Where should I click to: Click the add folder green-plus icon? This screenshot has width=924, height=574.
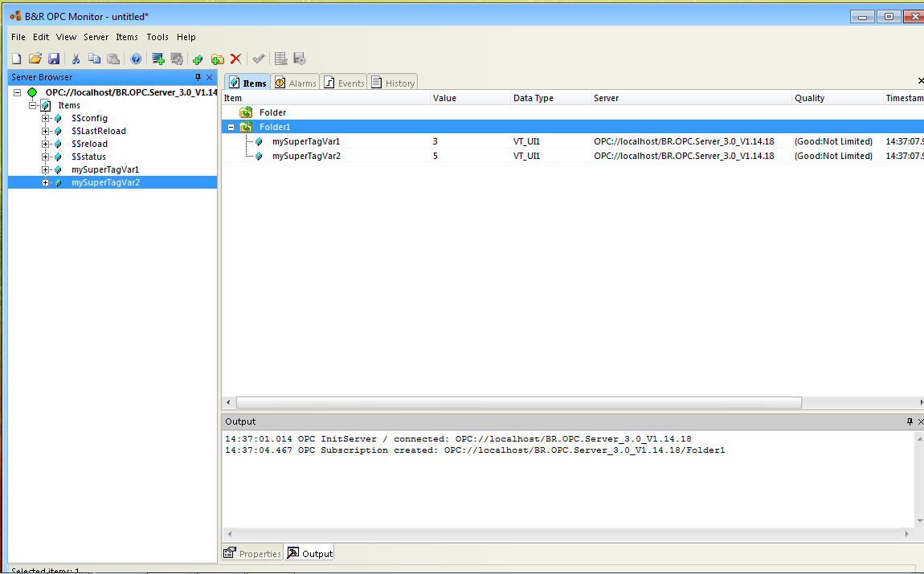[x=218, y=59]
